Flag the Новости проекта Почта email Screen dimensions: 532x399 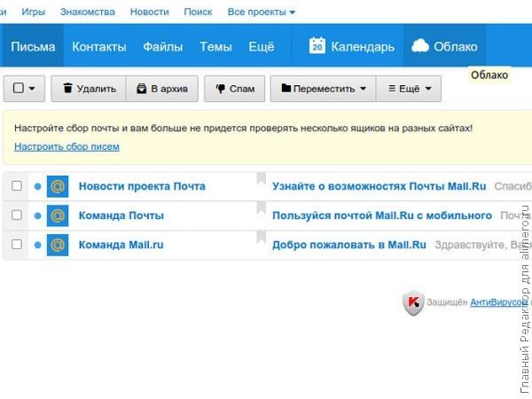[x=261, y=179]
